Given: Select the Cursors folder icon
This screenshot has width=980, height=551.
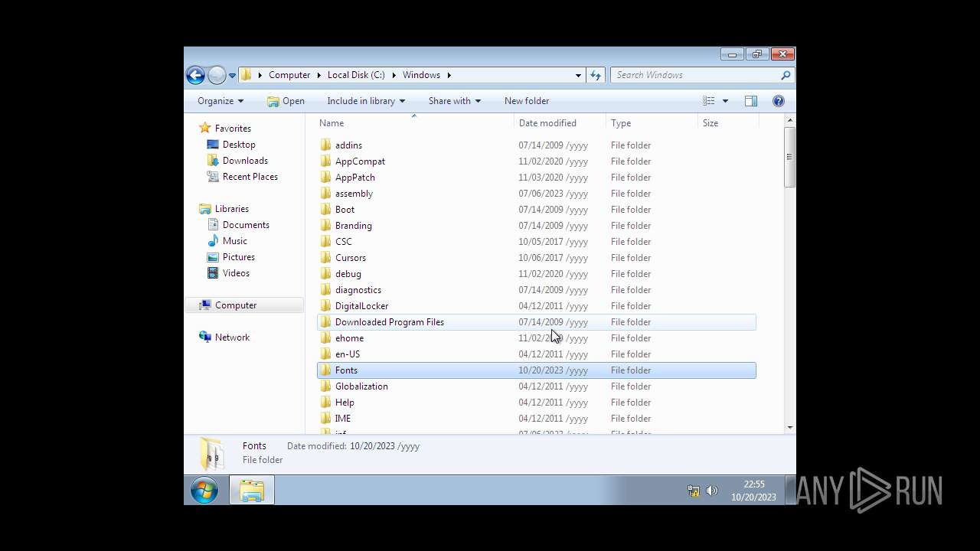Looking at the screenshot, I should tap(325, 258).
